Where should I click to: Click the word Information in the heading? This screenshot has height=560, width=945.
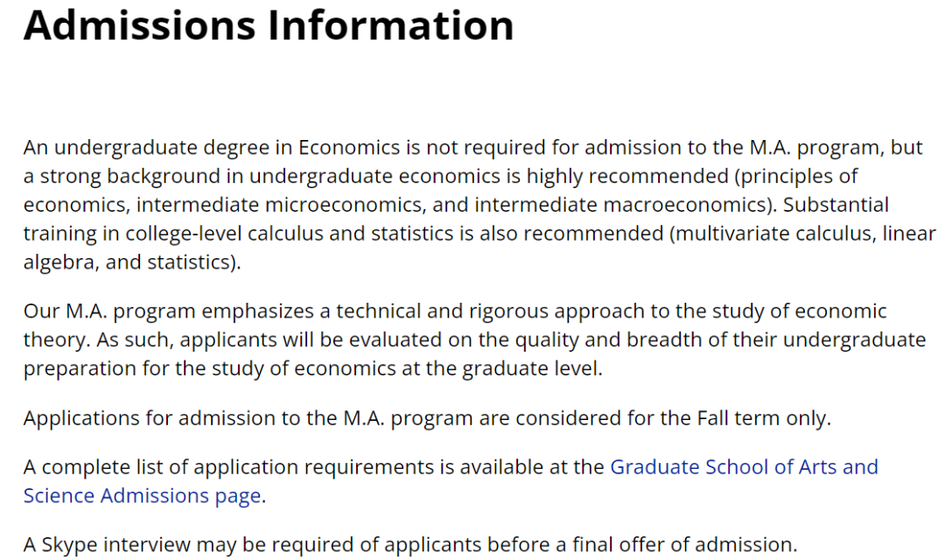tap(390, 25)
